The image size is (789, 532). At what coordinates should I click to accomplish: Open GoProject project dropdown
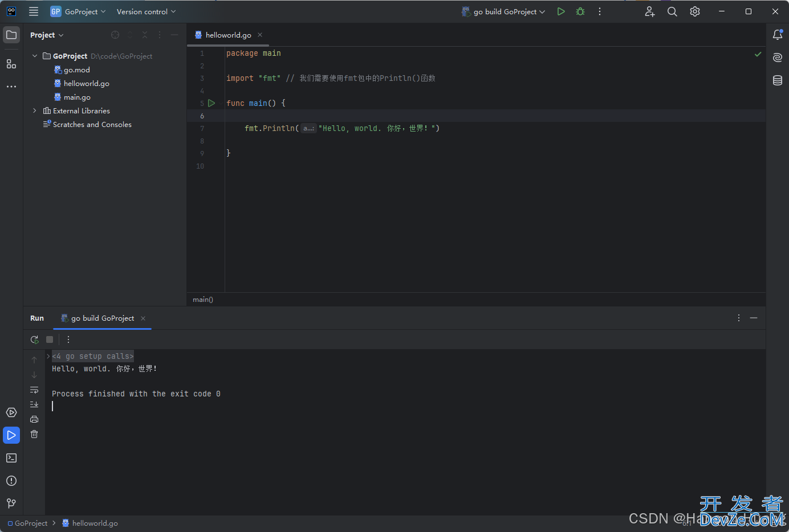(78, 11)
